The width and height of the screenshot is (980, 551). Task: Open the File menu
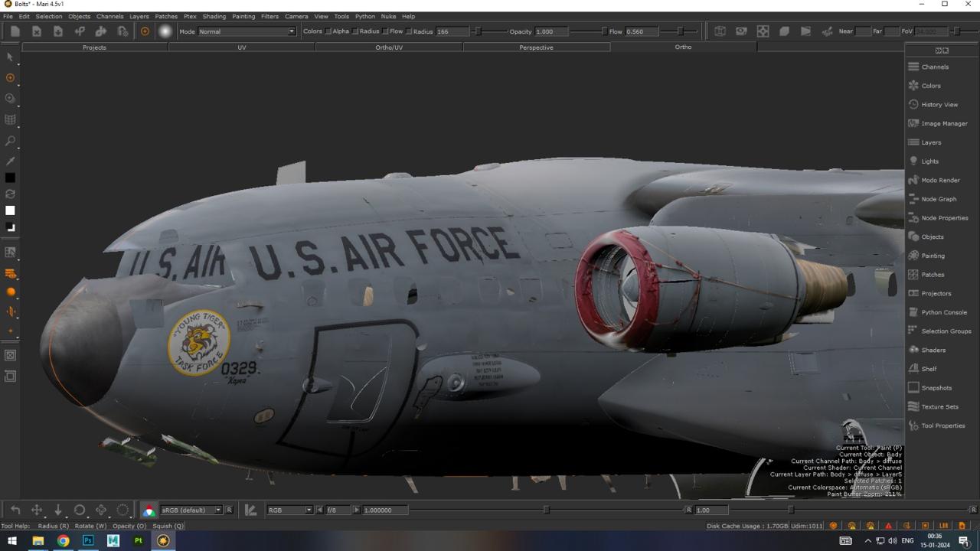(x=8, y=16)
